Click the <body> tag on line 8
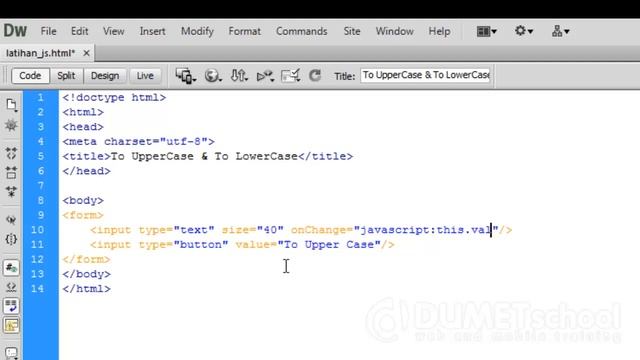 click(x=83, y=200)
